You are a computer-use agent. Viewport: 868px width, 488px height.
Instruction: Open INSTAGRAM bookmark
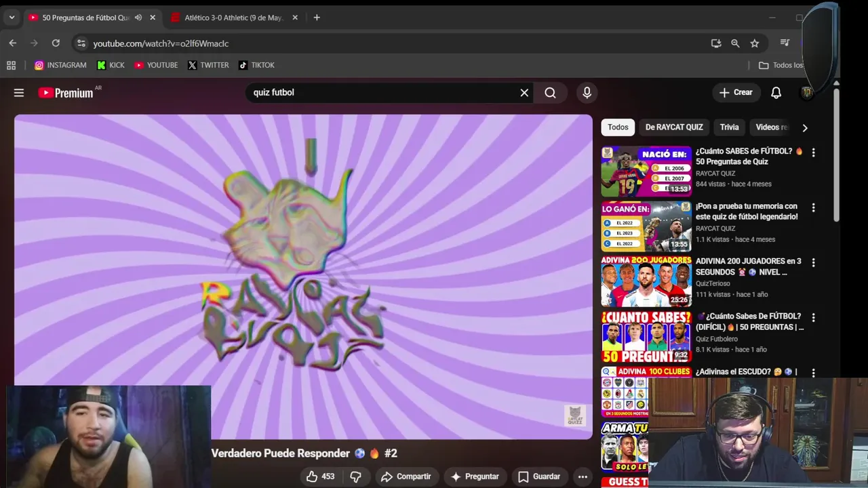click(60, 65)
